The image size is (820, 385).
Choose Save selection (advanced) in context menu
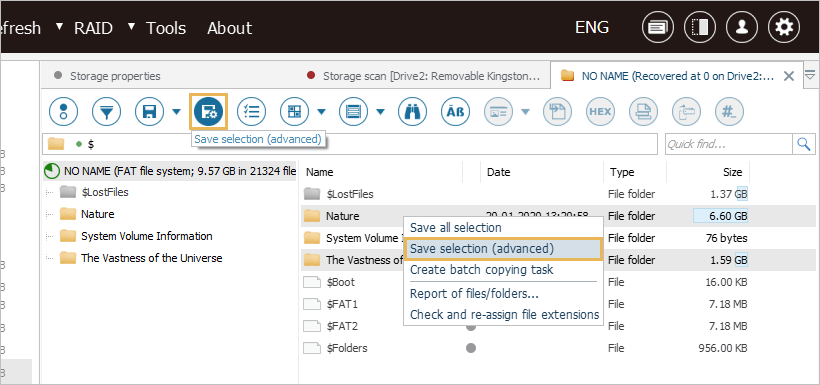504,249
